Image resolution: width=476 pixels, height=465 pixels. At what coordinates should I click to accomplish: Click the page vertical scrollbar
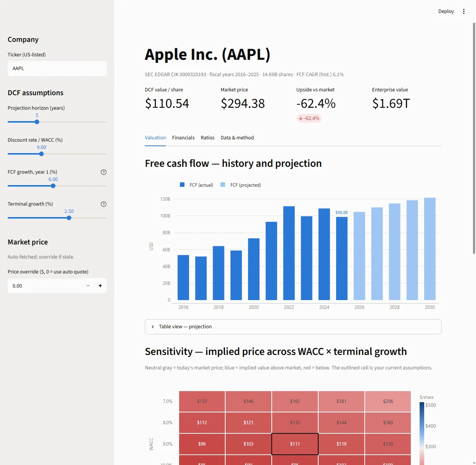point(474,138)
